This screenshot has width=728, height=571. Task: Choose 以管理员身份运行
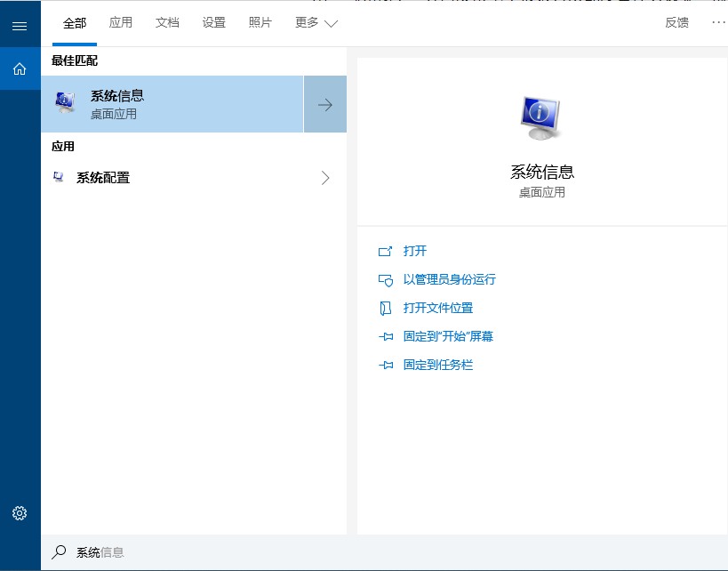pyautogui.click(x=449, y=279)
